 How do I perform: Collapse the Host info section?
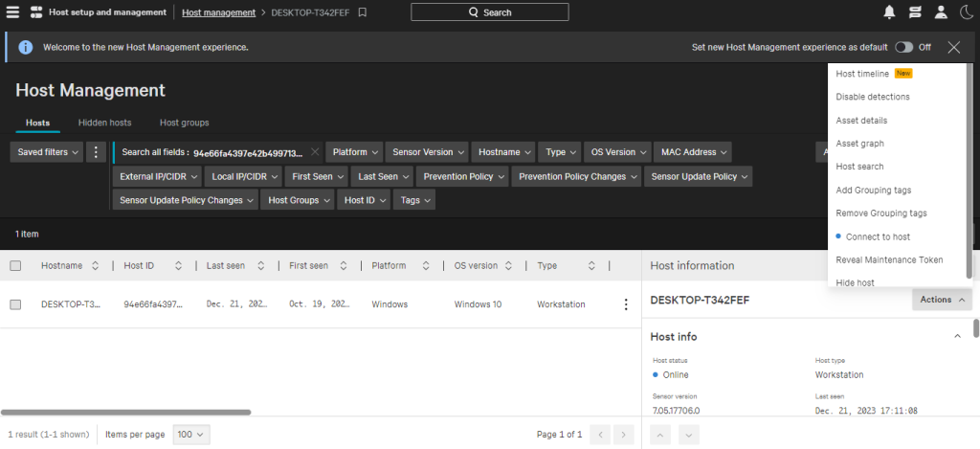click(957, 336)
